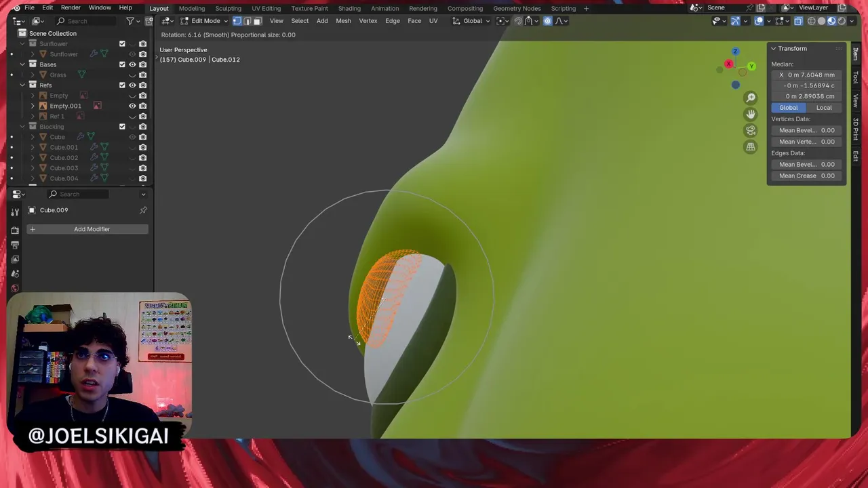Open View Layer properties tab icon

coord(15,259)
